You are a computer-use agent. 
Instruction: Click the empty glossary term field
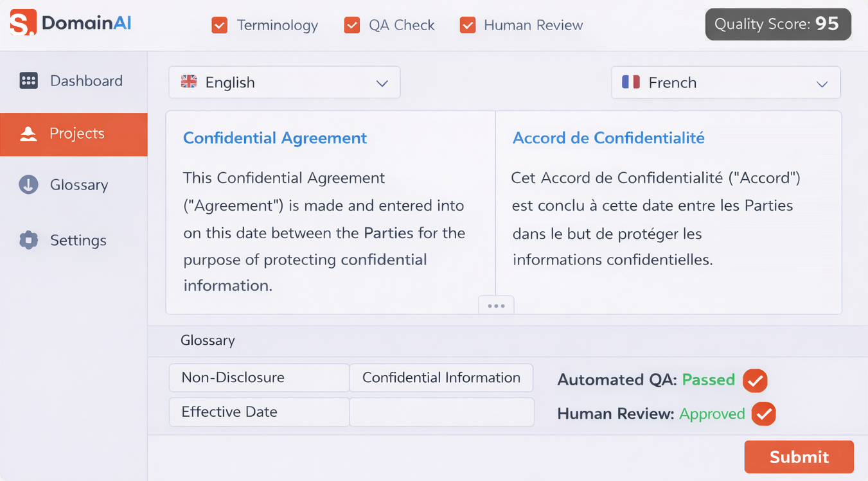tap(441, 412)
